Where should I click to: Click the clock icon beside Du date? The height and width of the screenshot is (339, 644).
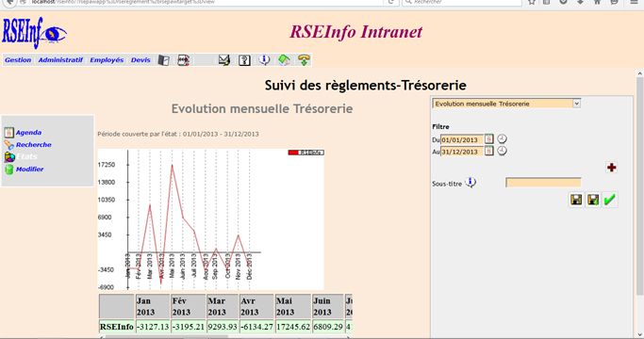[x=502, y=138]
